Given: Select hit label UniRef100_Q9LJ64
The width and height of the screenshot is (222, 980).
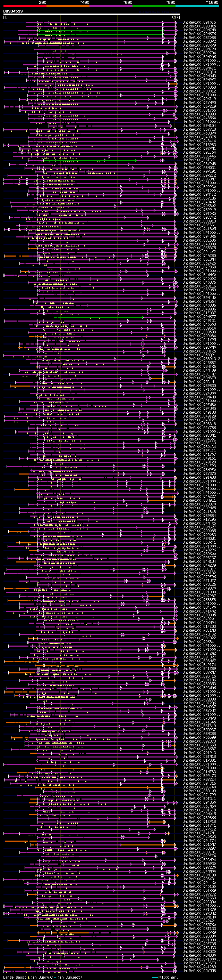Looking at the screenshot, I should (199, 153).
